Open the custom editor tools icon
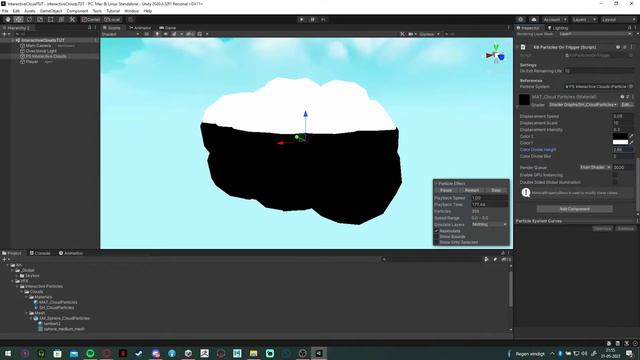 [72, 19]
